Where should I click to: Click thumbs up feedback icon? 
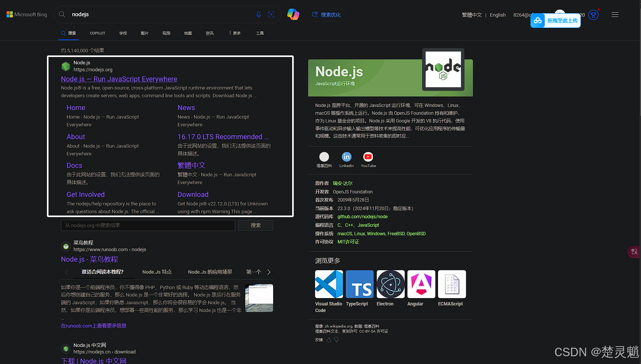[x=329, y=340]
